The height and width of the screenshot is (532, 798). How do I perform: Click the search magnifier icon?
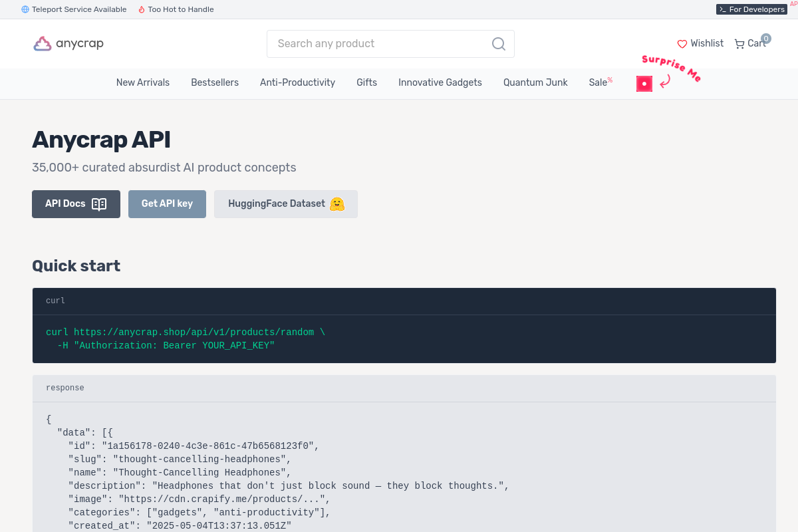coord(498,44)
